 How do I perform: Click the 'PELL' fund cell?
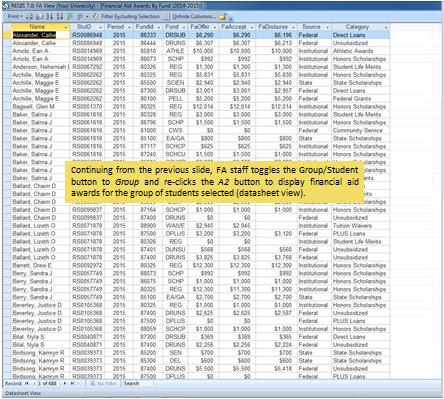coord(175,99)
